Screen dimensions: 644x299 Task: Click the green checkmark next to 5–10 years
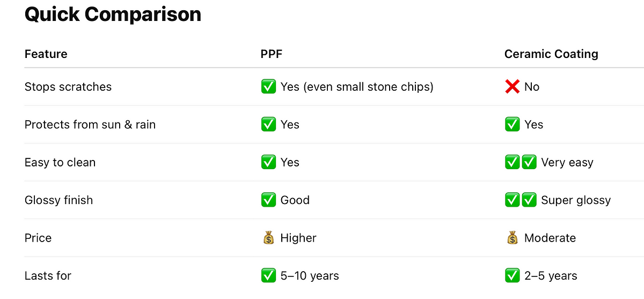[x=268, y=275]
